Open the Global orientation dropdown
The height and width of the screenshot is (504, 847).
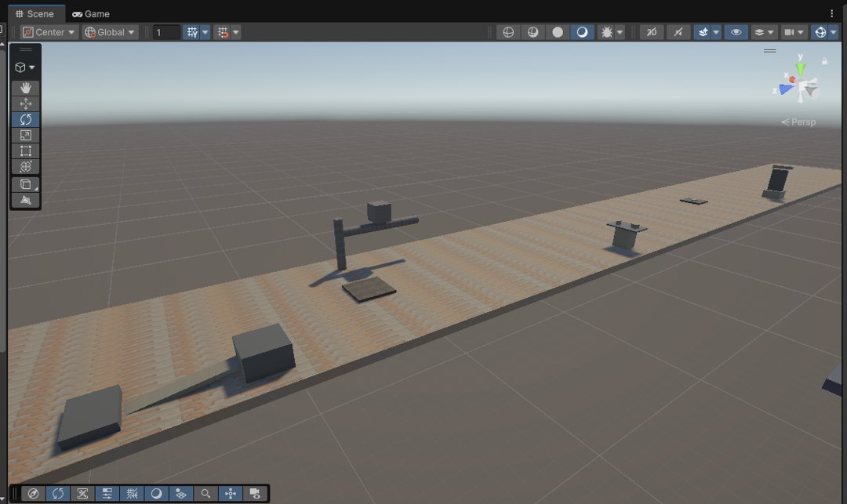(108, 32)
